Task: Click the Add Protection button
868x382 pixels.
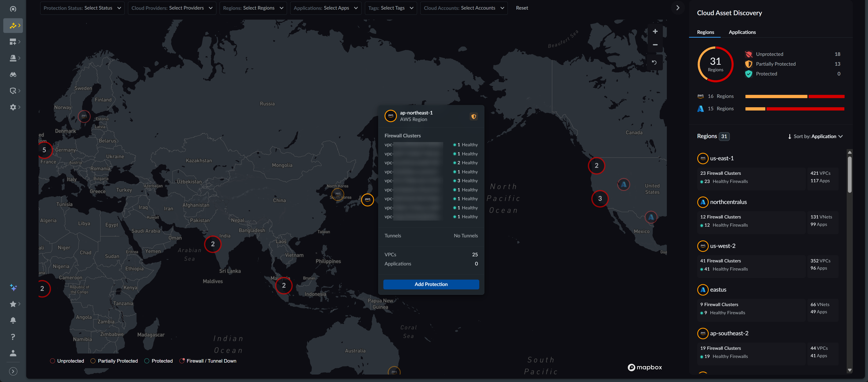Action: pyautogui.click(x=431, y=284)
